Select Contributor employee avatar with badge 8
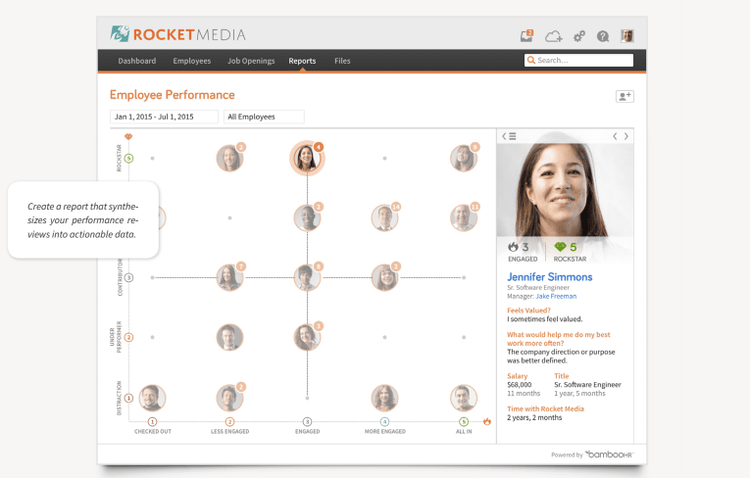The image size is (750, 478). coord(307,278)
